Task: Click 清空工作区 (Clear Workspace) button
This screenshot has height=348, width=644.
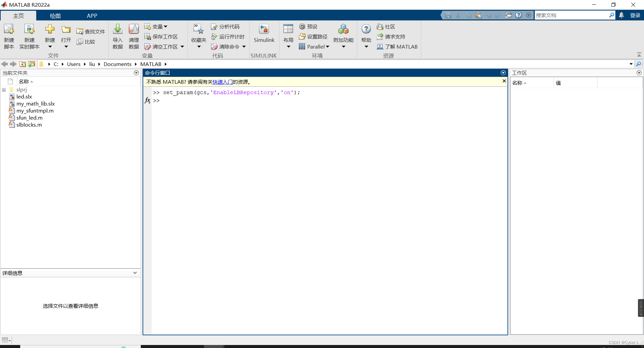Action: click(161, 47)
